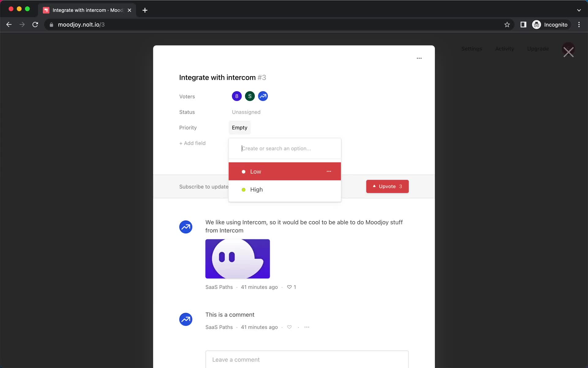588x368 pixels.
Task: Click the Empty priority status badge
Action: pos(239,127)
